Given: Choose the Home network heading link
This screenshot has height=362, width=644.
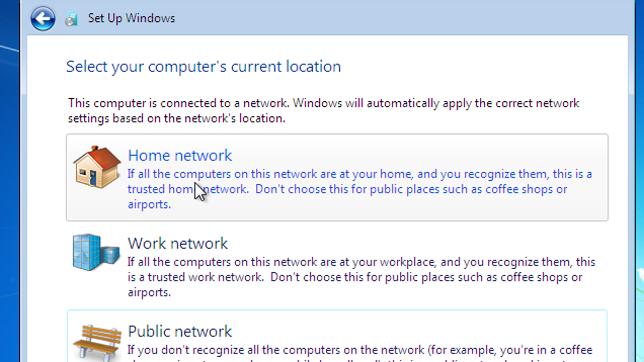Looking at the screenshot, I should point(180,156).
